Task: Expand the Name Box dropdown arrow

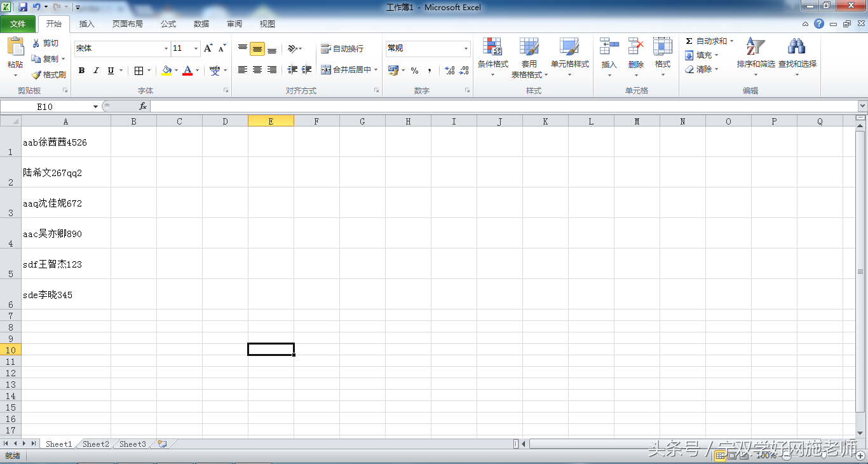Action: click(x=95, y=107)
